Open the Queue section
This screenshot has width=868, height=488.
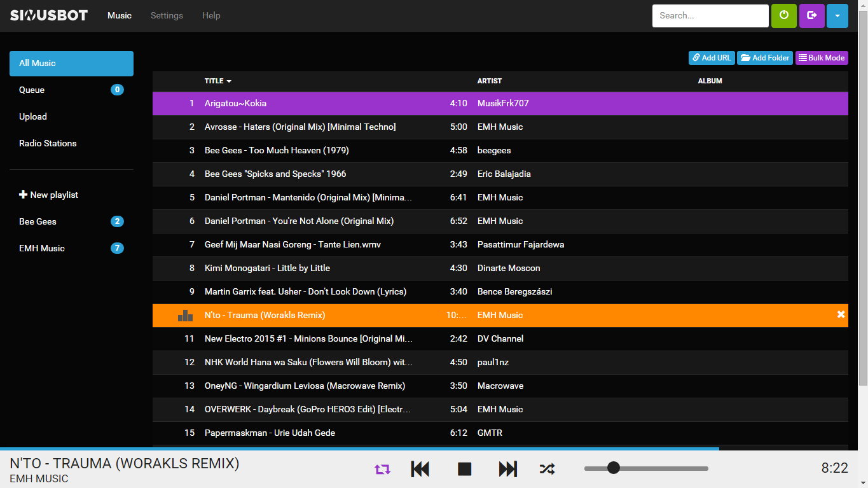(71, 90)
